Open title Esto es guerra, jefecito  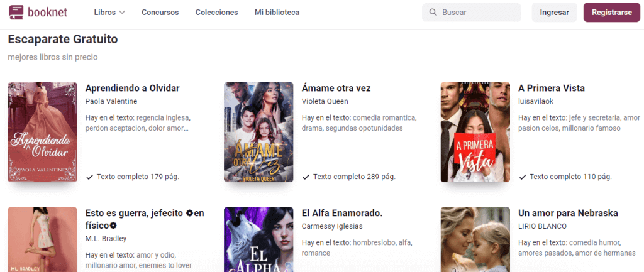coord(145,219)
